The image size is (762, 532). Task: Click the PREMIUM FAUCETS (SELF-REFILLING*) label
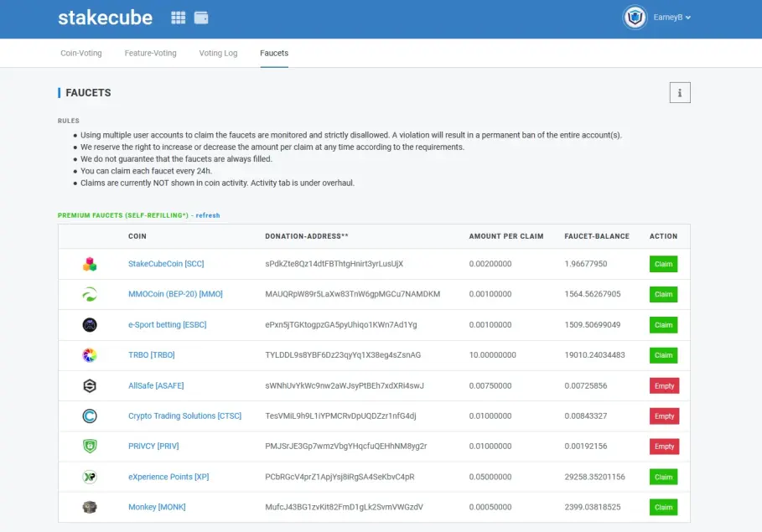[123, 215]
